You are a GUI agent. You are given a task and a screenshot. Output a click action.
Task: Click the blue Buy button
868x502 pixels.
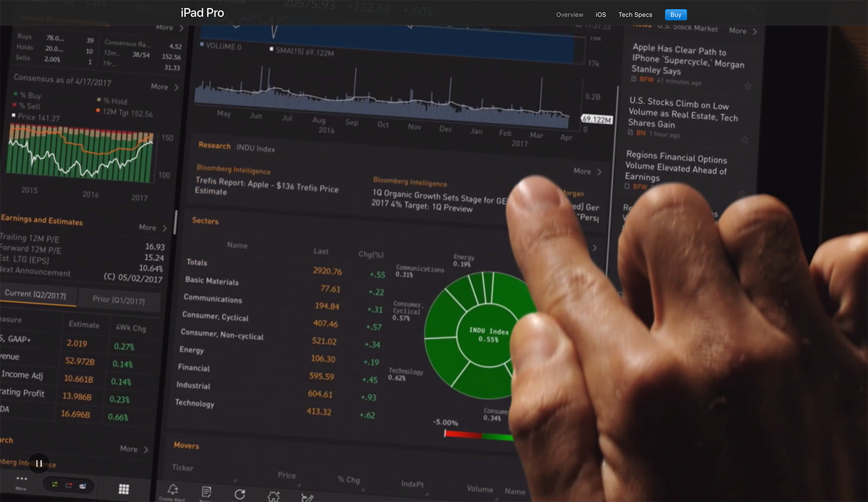(x=676, y=15)
